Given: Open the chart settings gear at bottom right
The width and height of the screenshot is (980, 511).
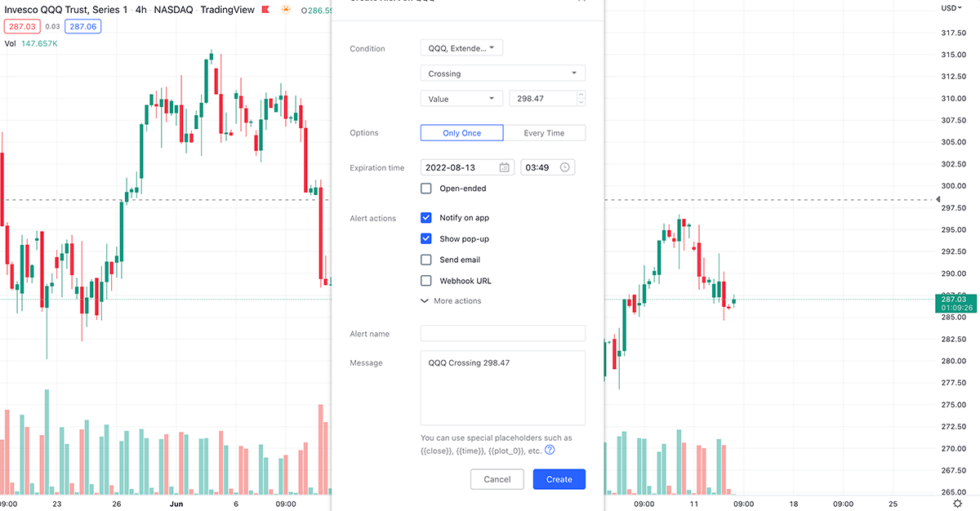Looking at the screenshot, I should pyautogui.click(x=959, y=504).
